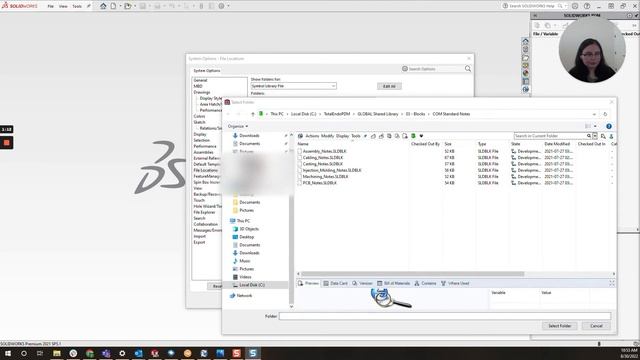Click GLOBAL Shared Library in the breadcrumb path
Screen dimensions: 640x360
click(x=378, y=114)
